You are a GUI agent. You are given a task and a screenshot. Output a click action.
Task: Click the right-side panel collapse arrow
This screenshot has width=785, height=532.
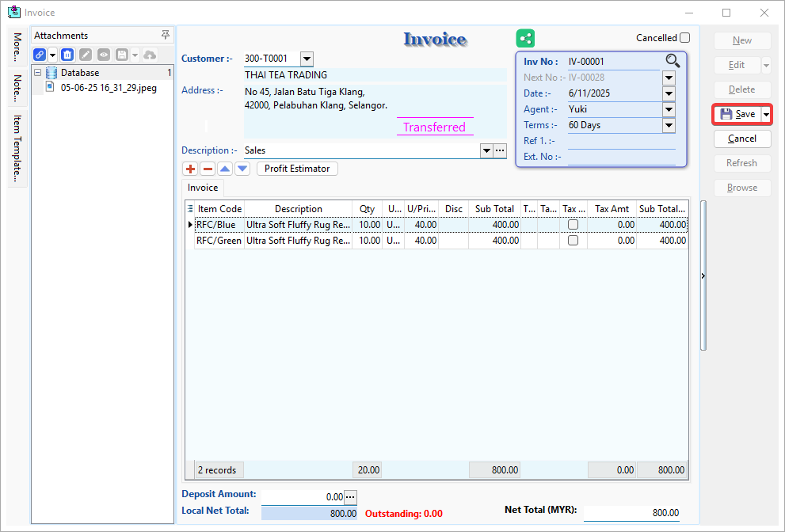pos(703,275)
